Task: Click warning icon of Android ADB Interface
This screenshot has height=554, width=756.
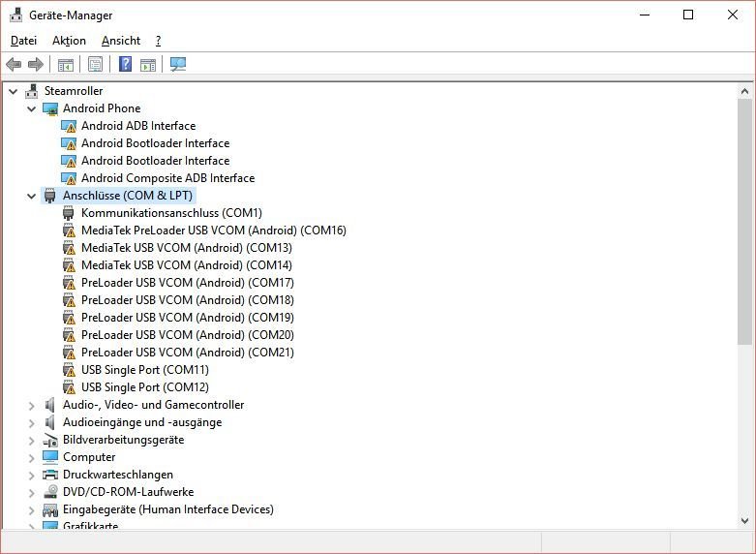Action: (69, 126)
